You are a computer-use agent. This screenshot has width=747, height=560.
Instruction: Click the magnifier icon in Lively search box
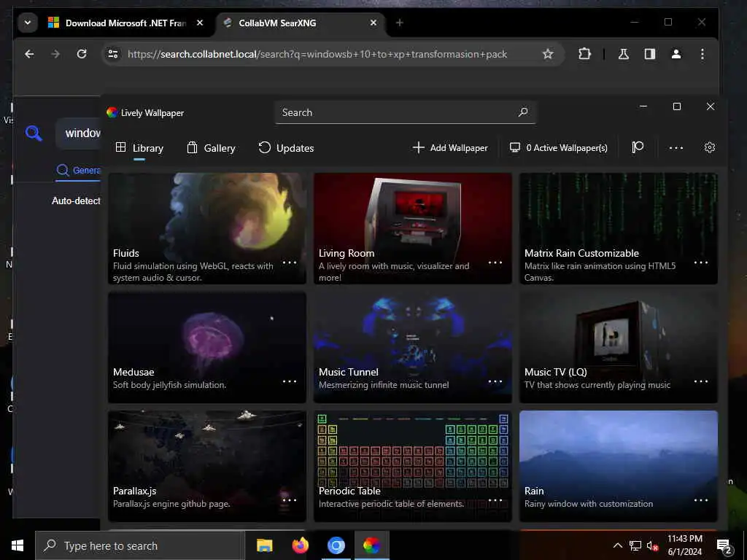coord(523,112)
